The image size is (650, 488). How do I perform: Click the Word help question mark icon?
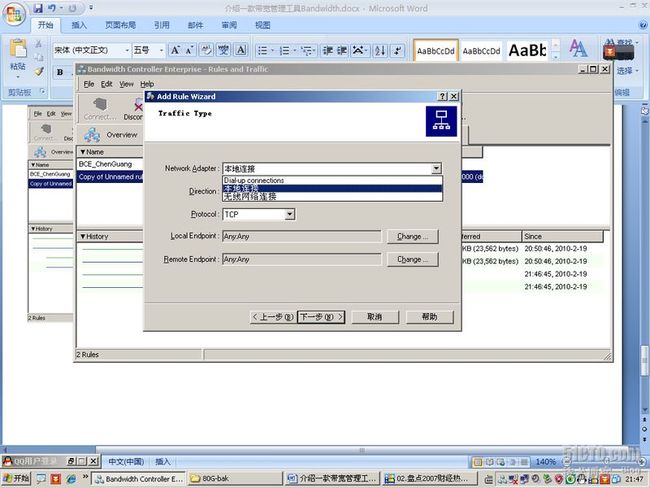(643, 25)
